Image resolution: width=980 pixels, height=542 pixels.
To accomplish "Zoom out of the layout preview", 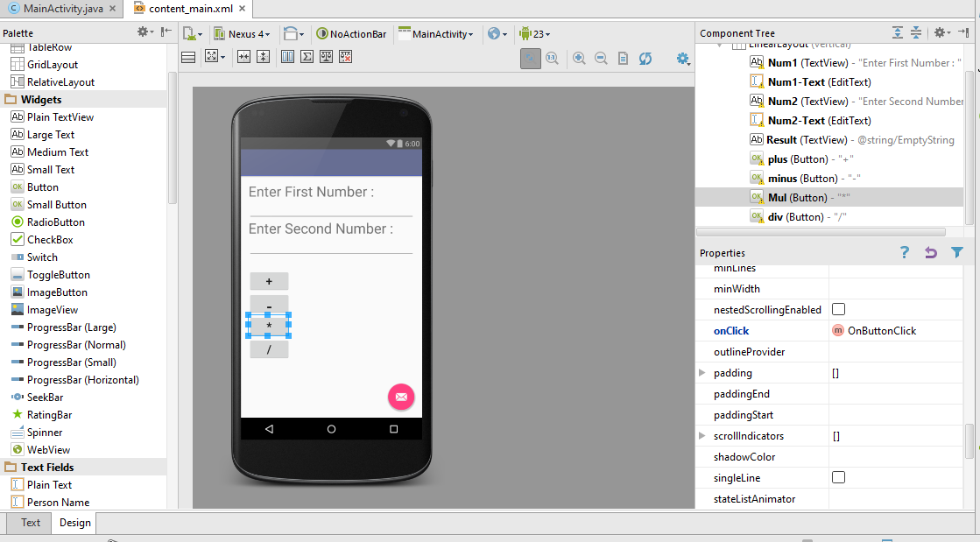I will pos(601,59).
